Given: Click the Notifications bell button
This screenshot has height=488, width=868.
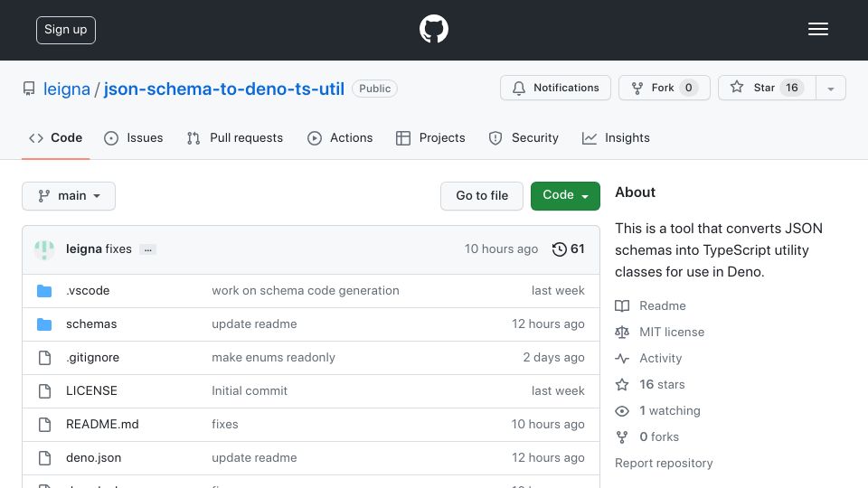Looking at the screenshot, I should 555,88.
